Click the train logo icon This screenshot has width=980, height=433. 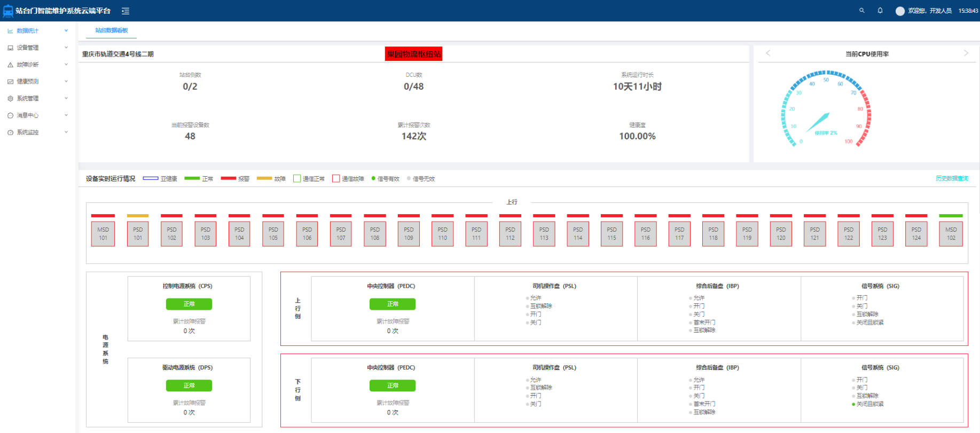(x=8, y=11)
